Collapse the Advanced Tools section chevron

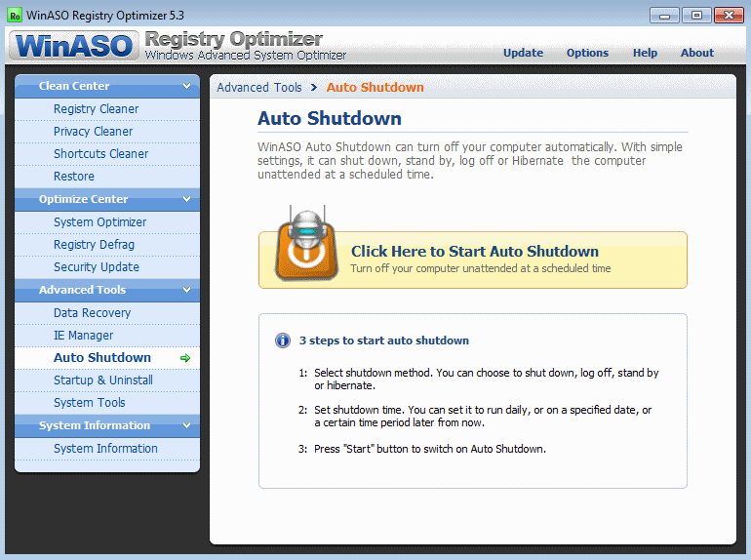[x=187, y=290]
